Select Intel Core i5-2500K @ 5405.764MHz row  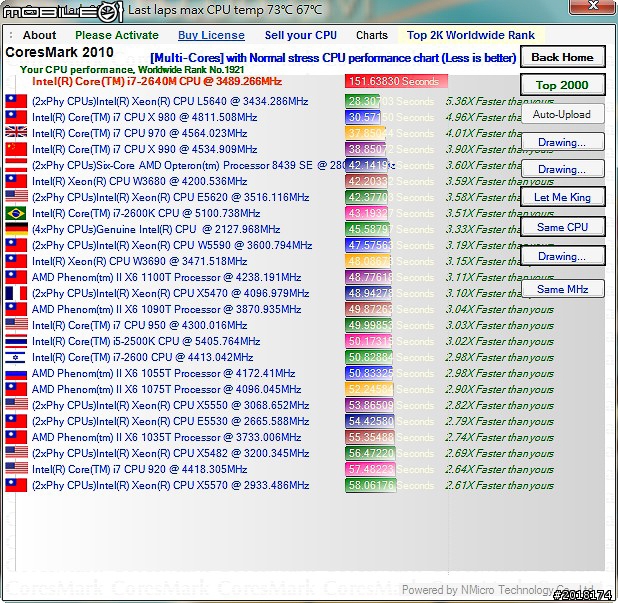pyautogui.click(x=146, y=341)
